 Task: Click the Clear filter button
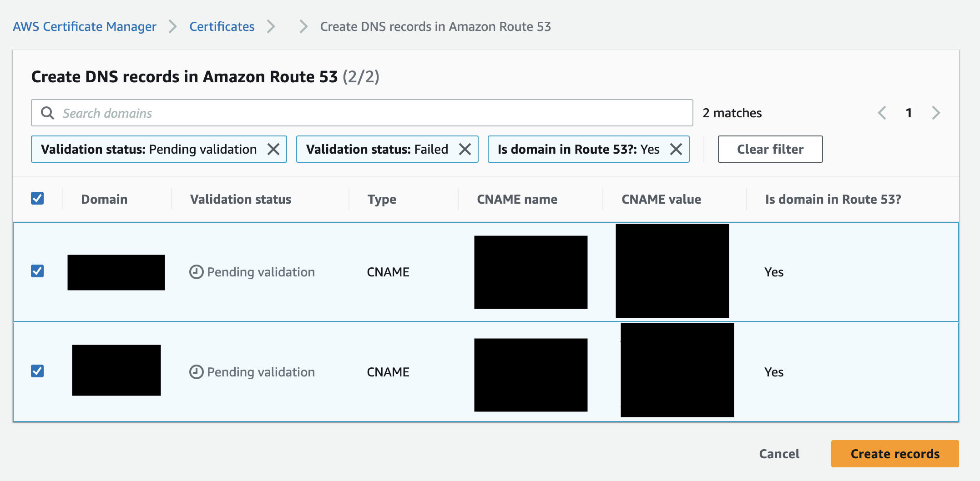pyautogui.click(x=770, y=149)
